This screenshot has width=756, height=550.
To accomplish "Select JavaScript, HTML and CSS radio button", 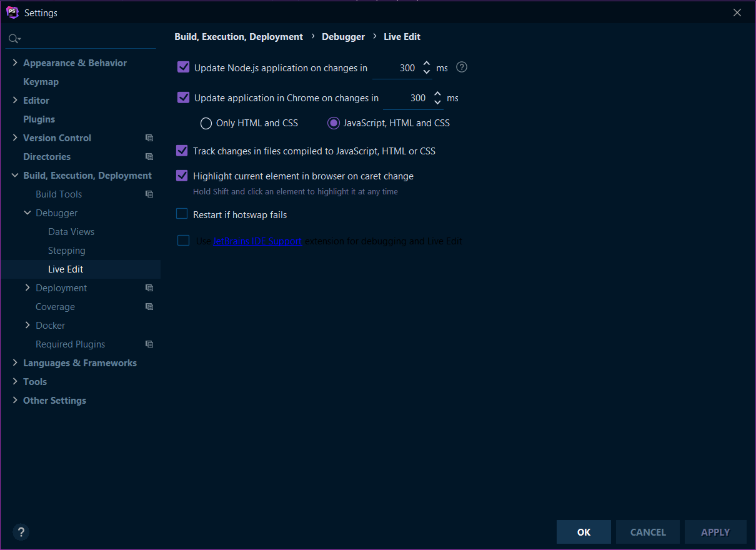I will tap(334, 123).
